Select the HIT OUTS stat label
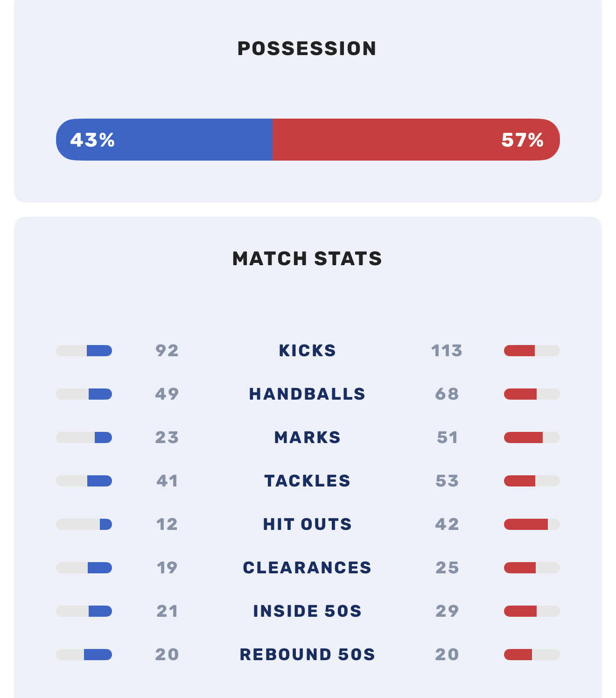616x698 pixels. point(307,524)
